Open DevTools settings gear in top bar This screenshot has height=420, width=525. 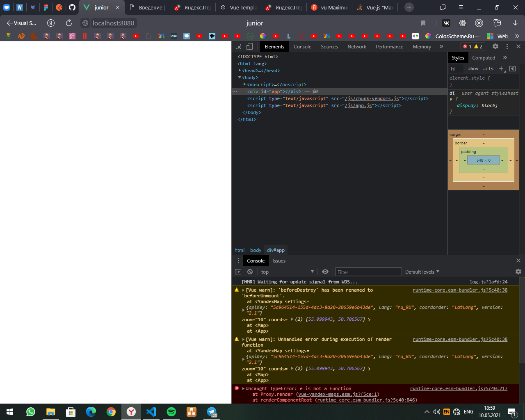click(x=495, y=47)
